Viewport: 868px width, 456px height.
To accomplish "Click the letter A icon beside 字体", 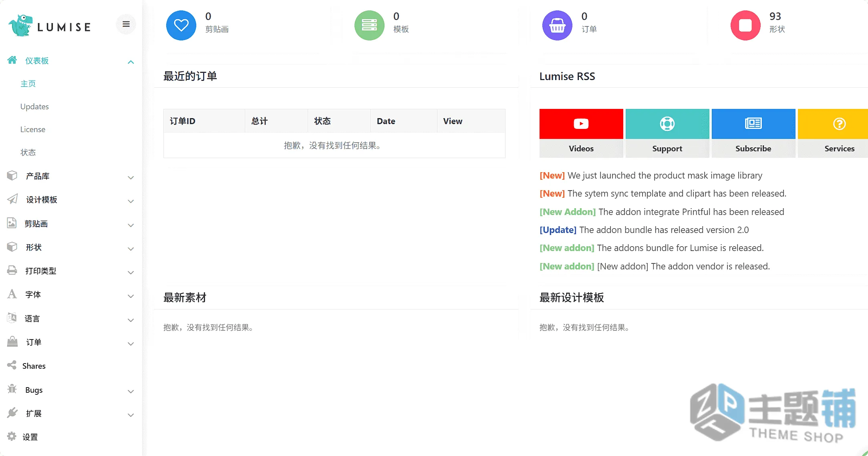I will (x=12, y=294).
